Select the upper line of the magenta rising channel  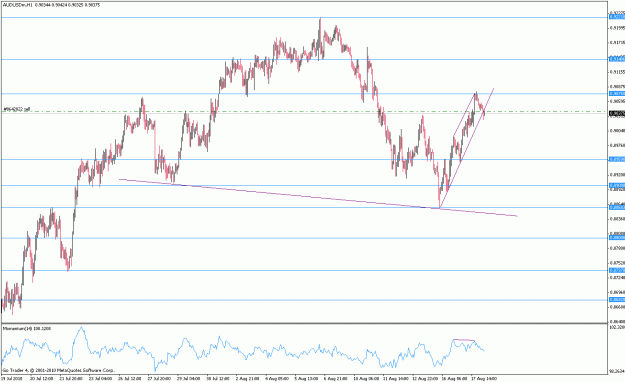(464, 114)
